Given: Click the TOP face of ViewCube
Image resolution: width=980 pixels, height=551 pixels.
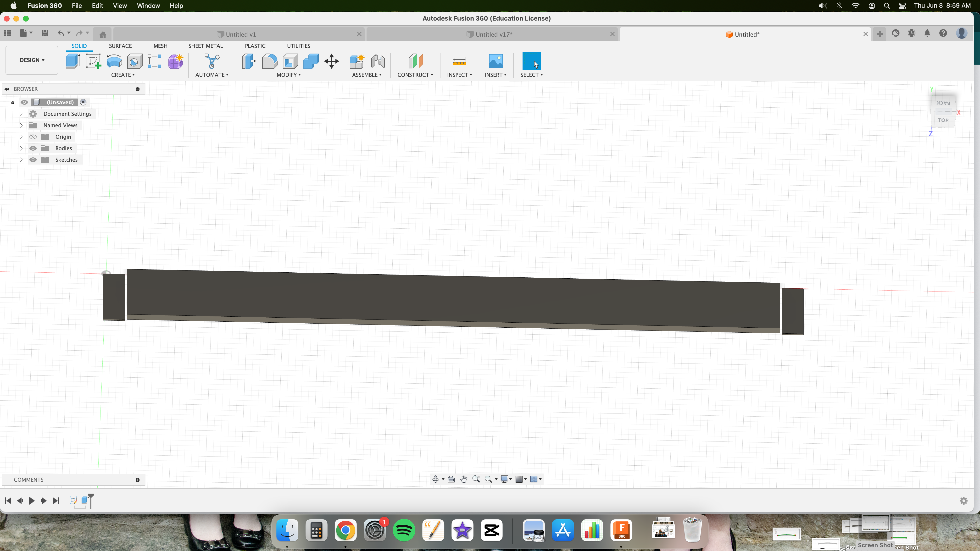Looking at the screenshot, I should pos(943,120).
